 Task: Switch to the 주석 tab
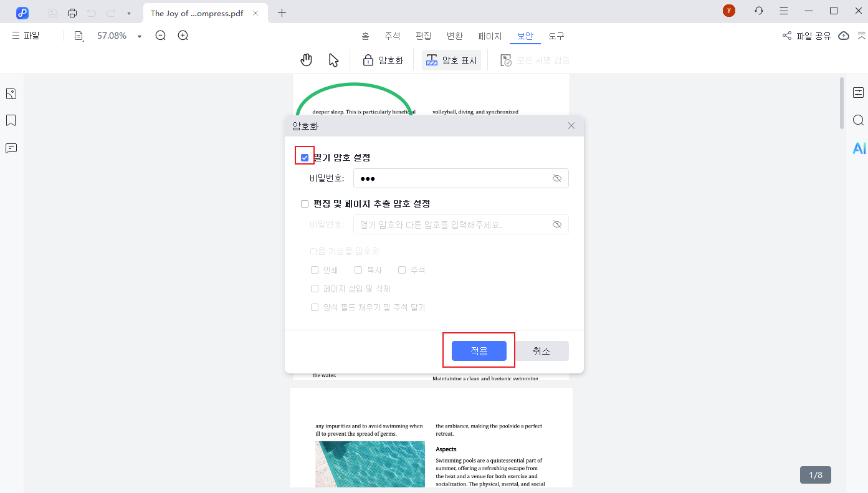coord(393,36)
